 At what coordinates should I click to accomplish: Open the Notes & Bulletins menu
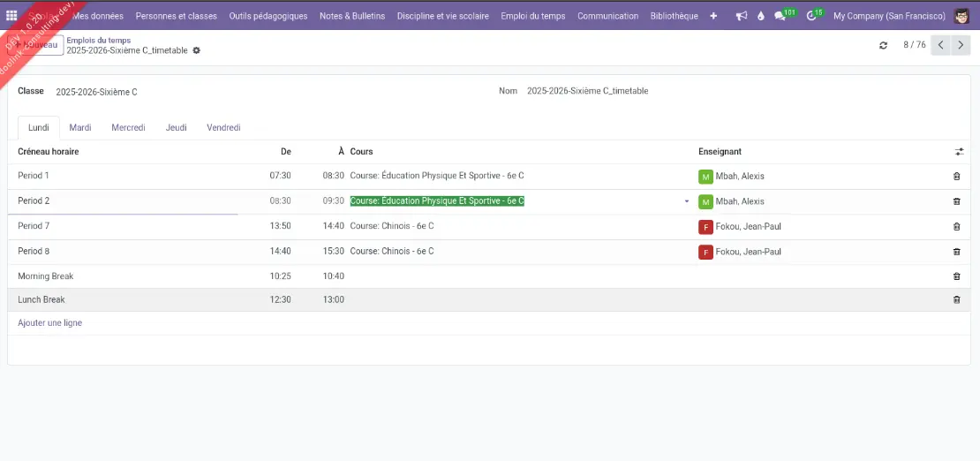point(352,16)
